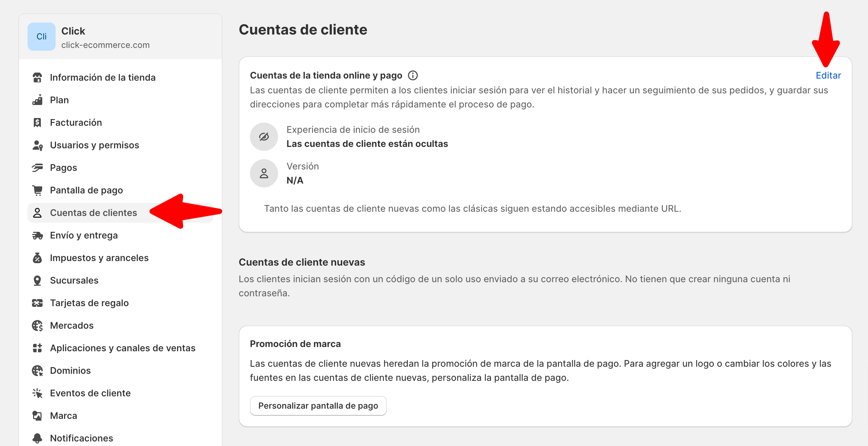Open the Notificaciones bell menu item
This screenshot has height=446, width=868.
pos(81,438)
